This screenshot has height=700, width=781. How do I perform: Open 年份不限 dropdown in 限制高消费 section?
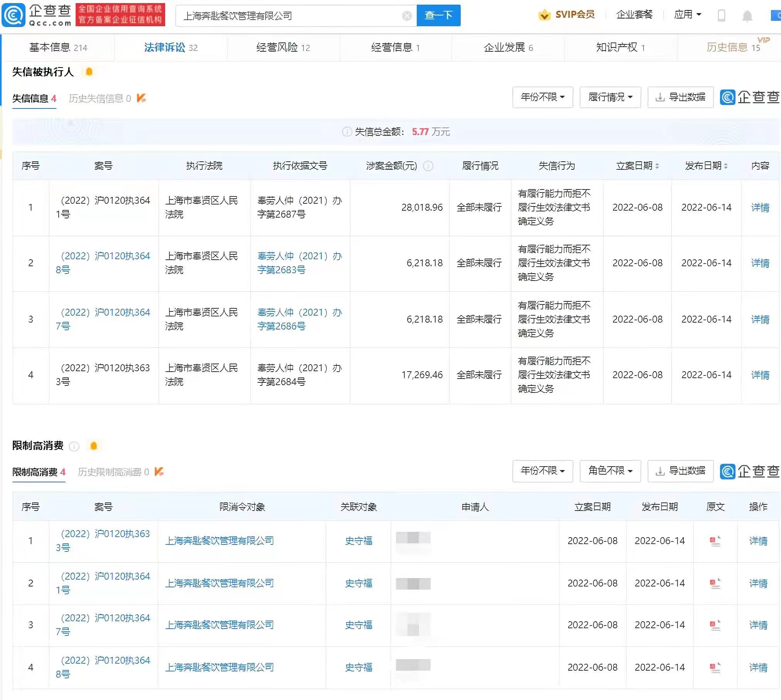coord(543,471)
